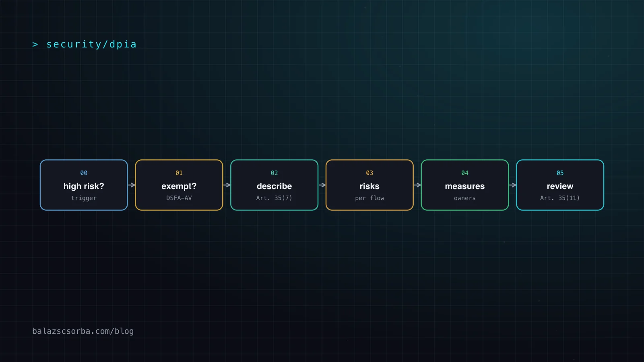Select the "measures" owners card
The height and width of the screenshot is (362, 644).
click(x=465, y=185)
